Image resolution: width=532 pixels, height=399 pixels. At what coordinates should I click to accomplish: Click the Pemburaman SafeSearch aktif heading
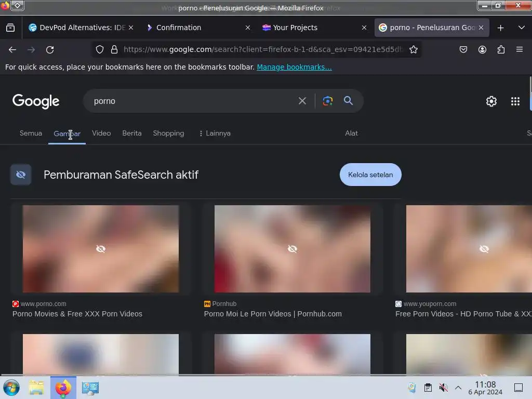[x=121, y=175]
